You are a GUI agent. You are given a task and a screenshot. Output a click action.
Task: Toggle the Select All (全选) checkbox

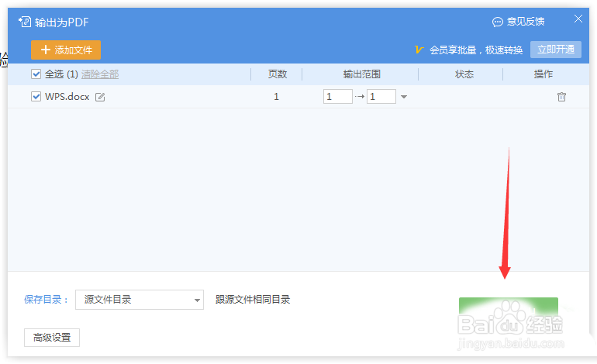coord(36,74)
